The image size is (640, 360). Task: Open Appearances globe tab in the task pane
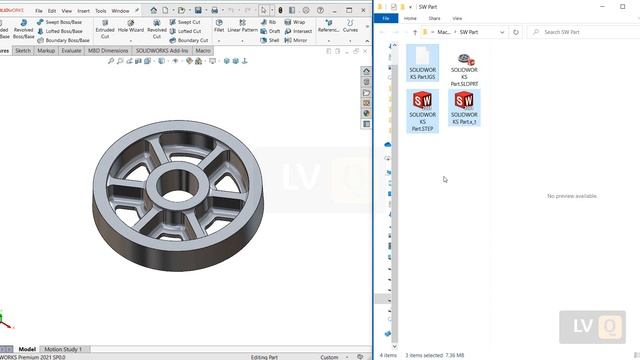pos(366,113)
